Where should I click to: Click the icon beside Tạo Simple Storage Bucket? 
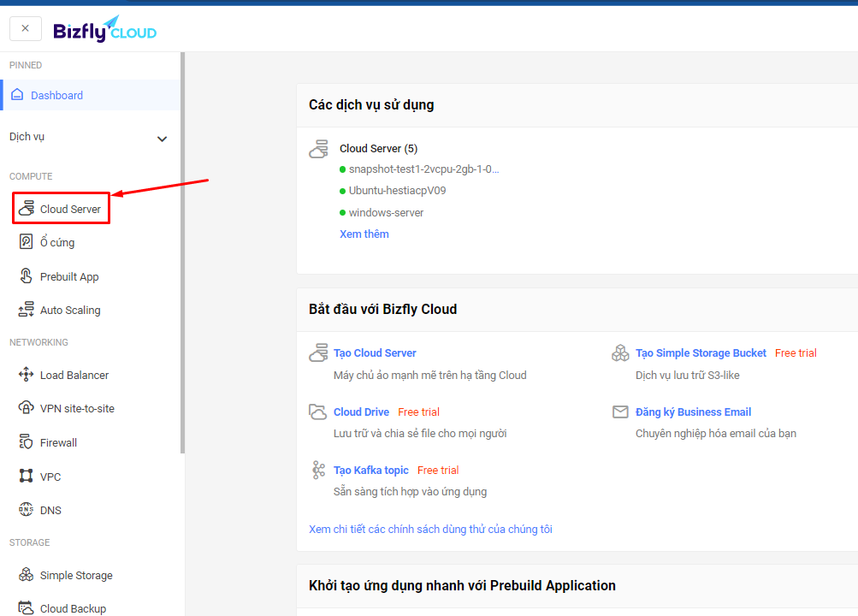(x=620, y=352)
